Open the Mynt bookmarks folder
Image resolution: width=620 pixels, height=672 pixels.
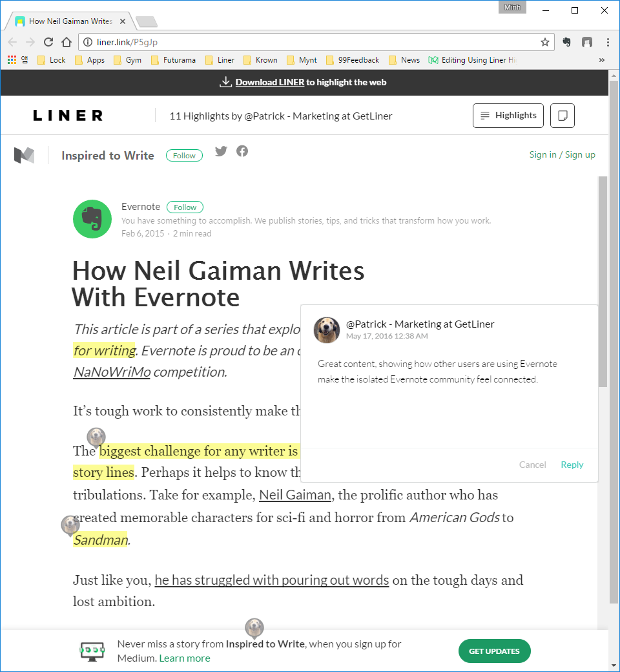pos(302,60)
